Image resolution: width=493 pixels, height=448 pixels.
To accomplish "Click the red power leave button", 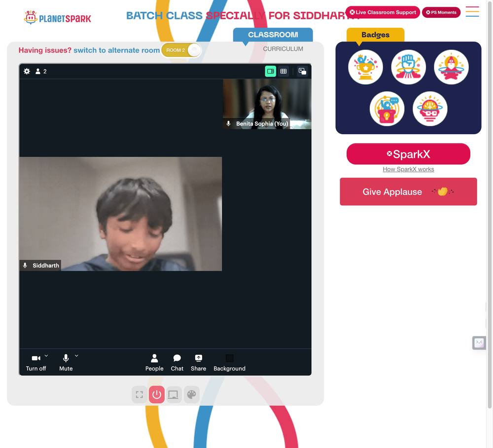I will pyautogui.click(x=157, y=395).
